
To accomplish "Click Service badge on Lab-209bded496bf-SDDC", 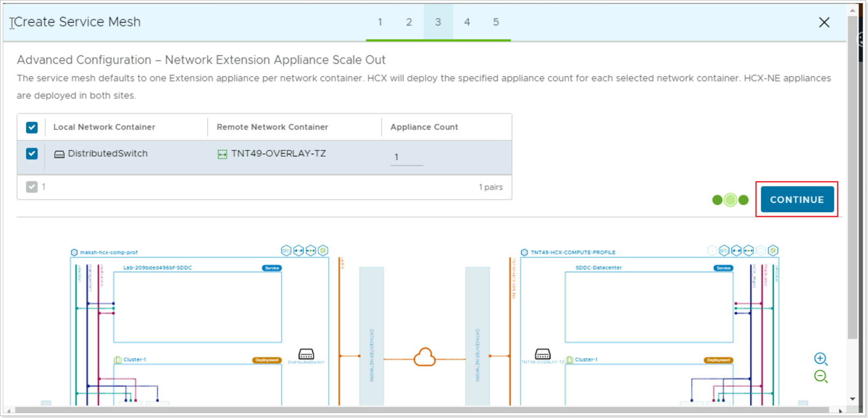I will (272, 268).
